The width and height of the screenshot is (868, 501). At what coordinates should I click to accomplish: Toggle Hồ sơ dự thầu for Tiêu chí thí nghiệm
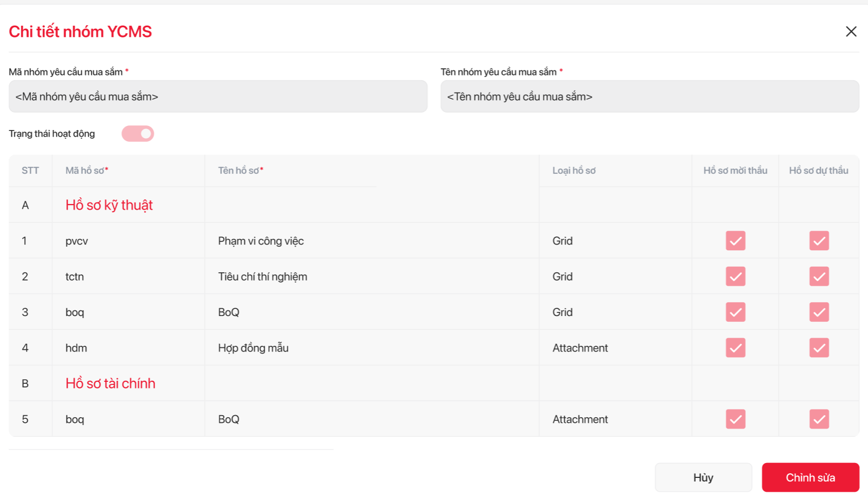click(819, 276)
